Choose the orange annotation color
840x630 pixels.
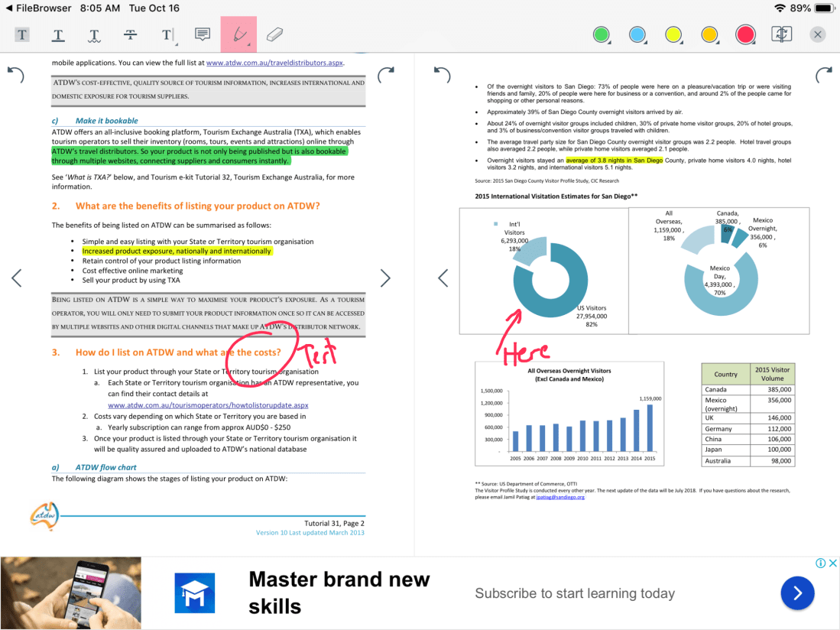(x=709, y=34)
